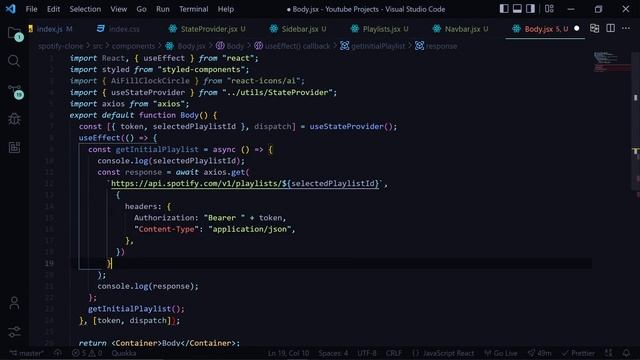Open the Extensions view
The height and width of the screenshot is (360, 640).
[14, 147]
